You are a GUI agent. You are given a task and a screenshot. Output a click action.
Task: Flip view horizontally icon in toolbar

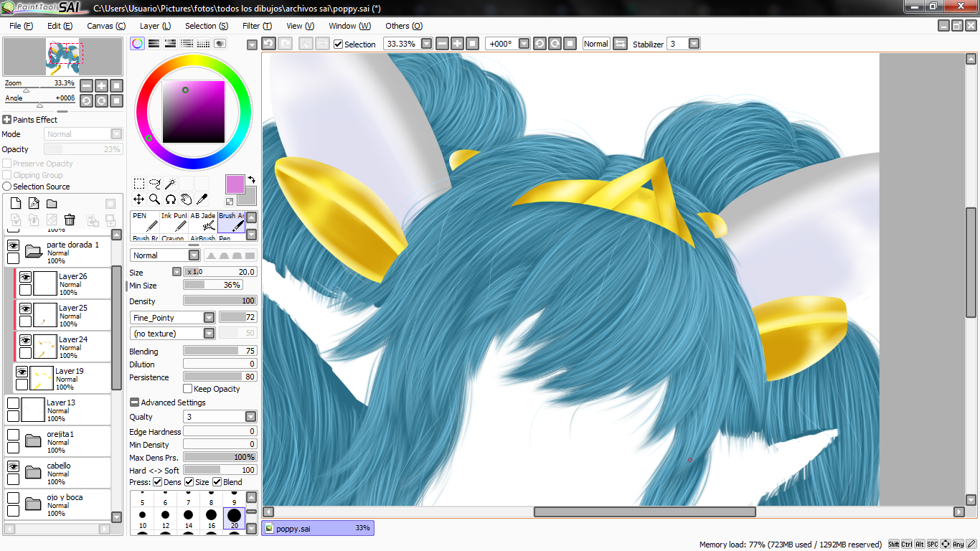point(621,44)
